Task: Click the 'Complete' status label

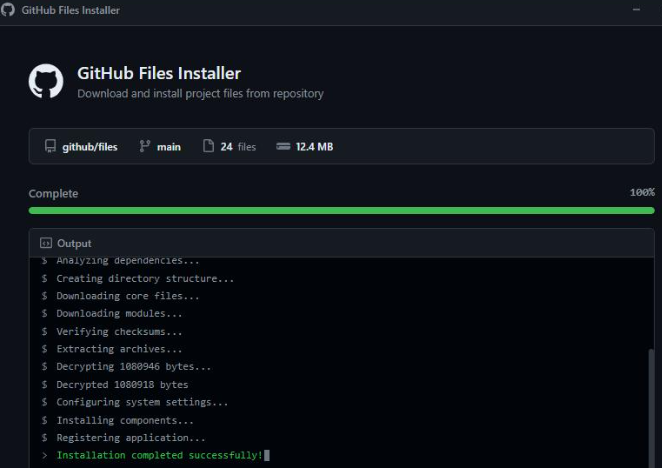Action: (53, 194)
